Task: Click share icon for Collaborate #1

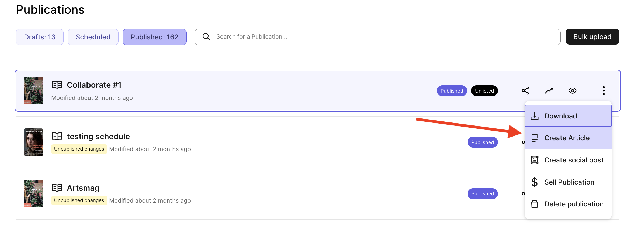Action: click(525, 91)
